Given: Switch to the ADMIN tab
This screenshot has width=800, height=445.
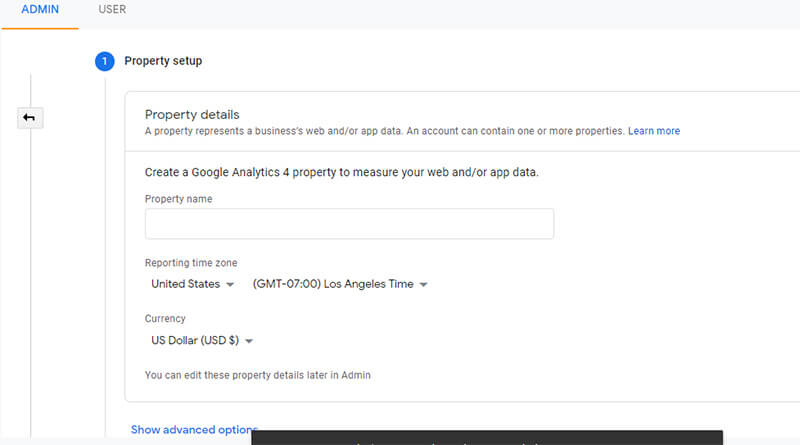Looking at the screenshot, I should pos(40,9).
